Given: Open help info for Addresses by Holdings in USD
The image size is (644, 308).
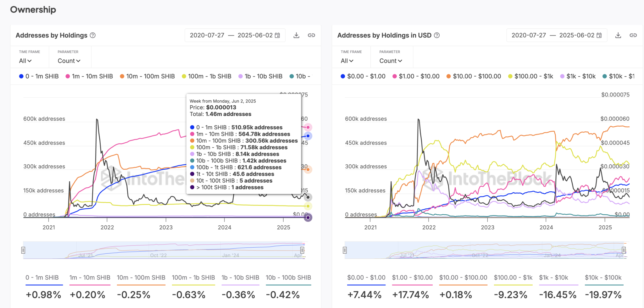Looking at the screenshot, I should 437,35.
